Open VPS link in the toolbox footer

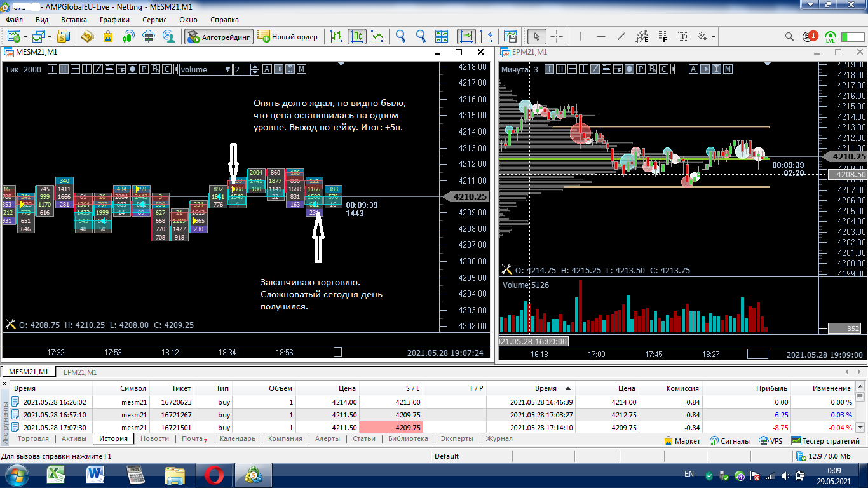pos(771,440)
